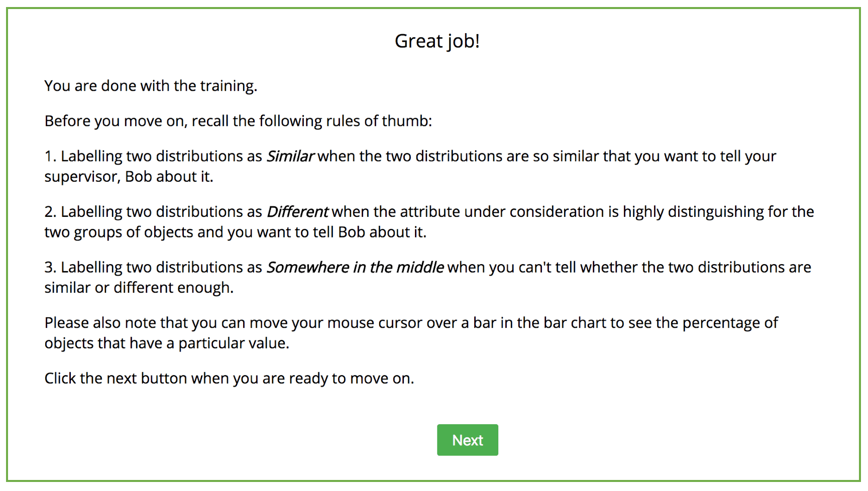The width and height of the screenshot is (868, 491).
Task: Click the 'Great job!' heading
Action: click(x=437, y=41)
